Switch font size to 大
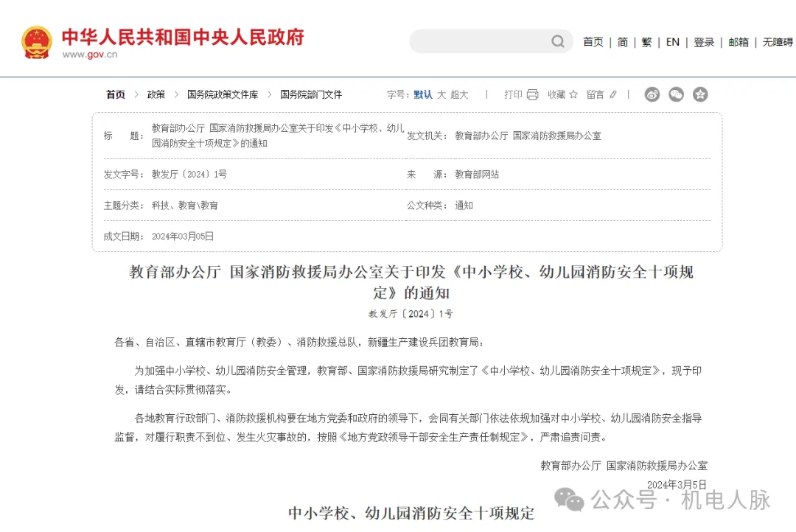This screenshot has height=532, width=796. click(x=442, y=94)
